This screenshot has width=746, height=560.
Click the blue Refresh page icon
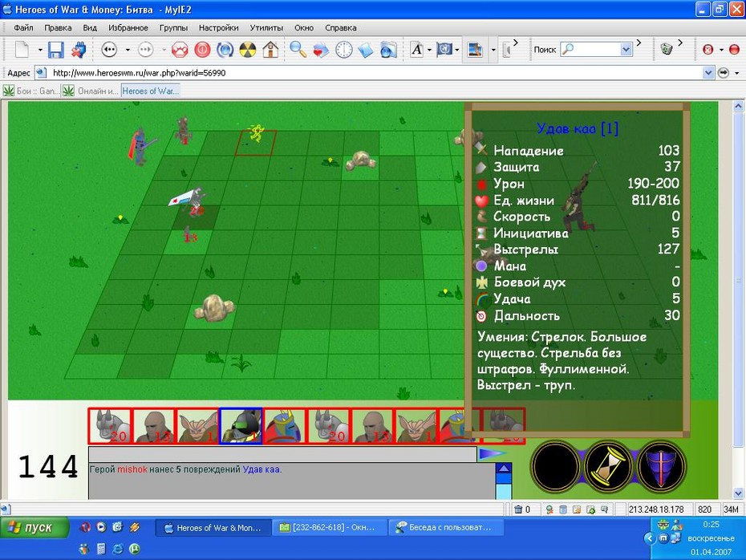coord(225,50)
